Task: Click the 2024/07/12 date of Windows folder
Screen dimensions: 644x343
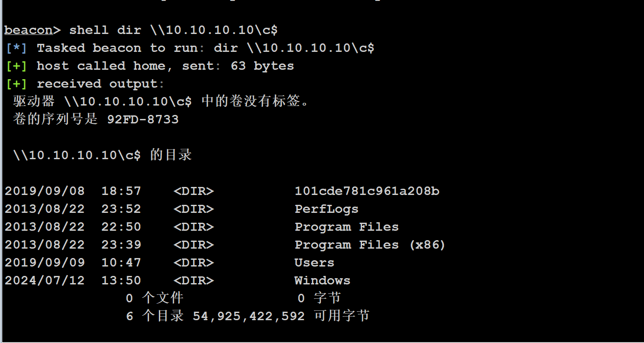Action: (x=45, y=281)
